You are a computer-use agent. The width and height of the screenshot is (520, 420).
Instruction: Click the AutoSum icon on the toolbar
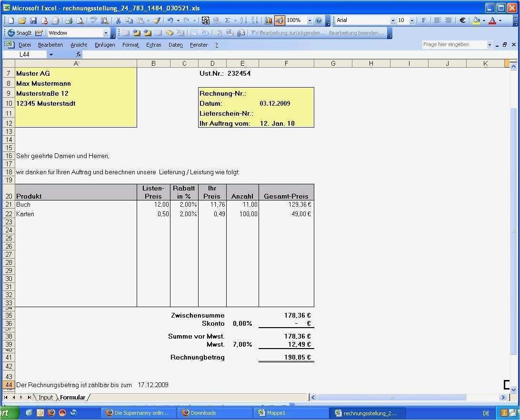pos(227,20)
